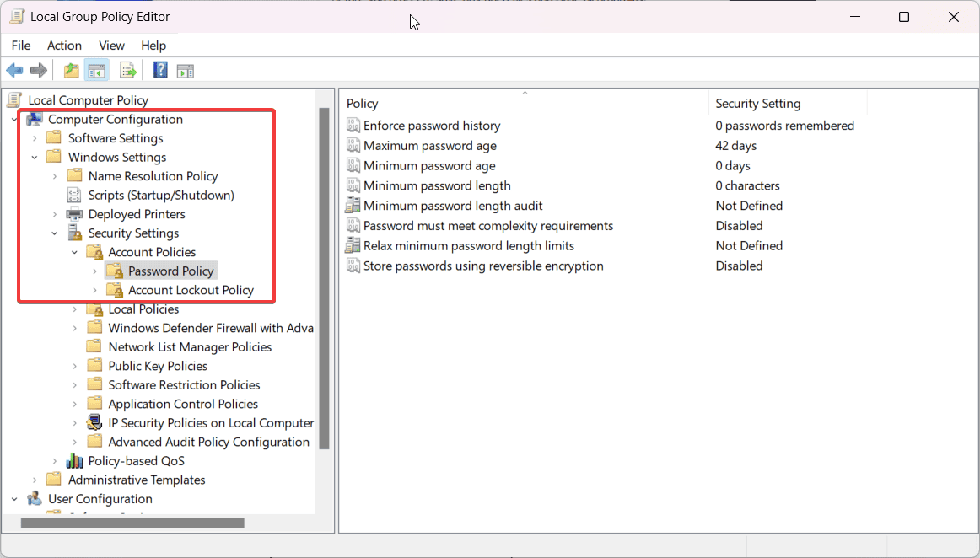The height and width of the screenshot is (558, 980).
Task: Select Software Restriction Policies in tree
Action: (184, 385)
